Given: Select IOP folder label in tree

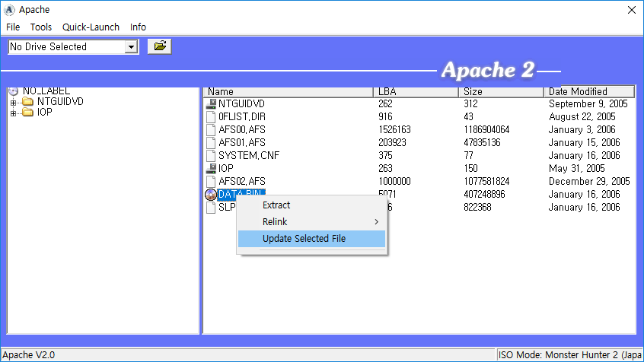Looking at the screenshot, I should click(45, 112).
